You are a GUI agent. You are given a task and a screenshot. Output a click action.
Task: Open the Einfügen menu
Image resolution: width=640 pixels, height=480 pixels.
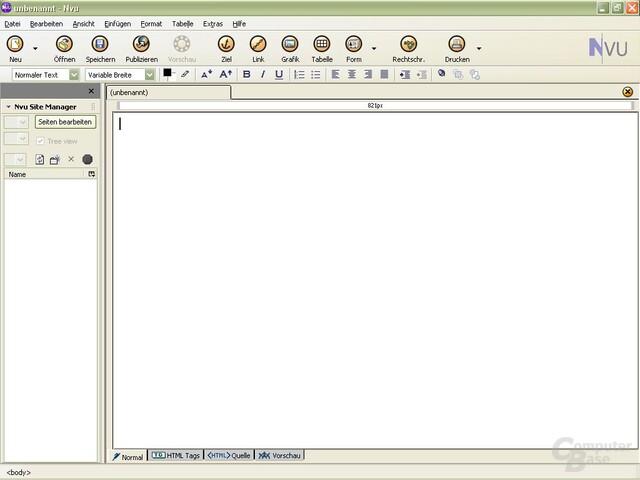(x=118, y=24)
